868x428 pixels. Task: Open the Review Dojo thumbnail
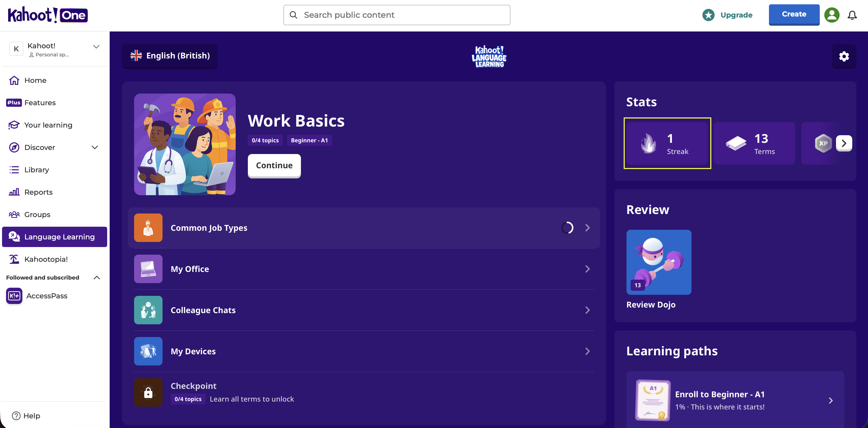click(659, 262)
